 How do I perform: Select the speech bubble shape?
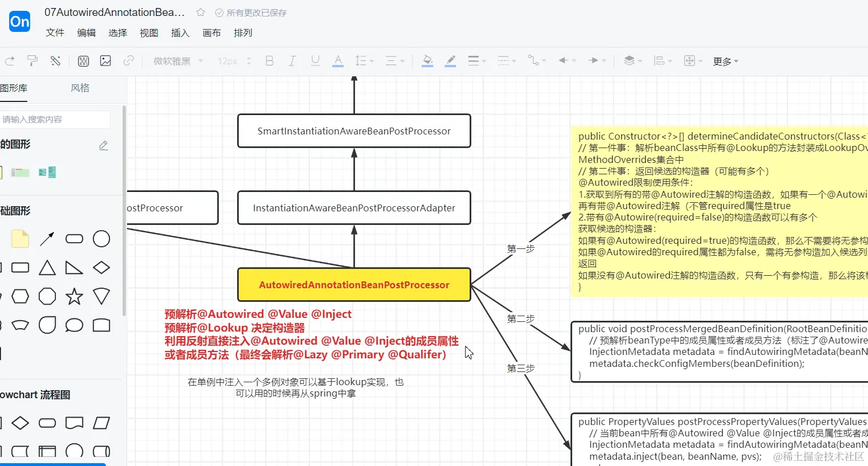[74, 325]
